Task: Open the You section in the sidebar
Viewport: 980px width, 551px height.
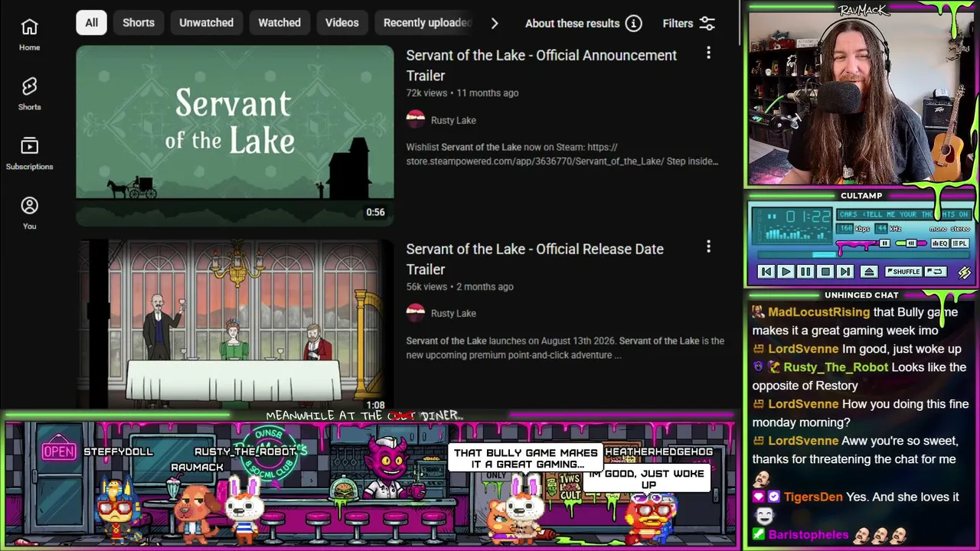Action: tap(29, 214)
